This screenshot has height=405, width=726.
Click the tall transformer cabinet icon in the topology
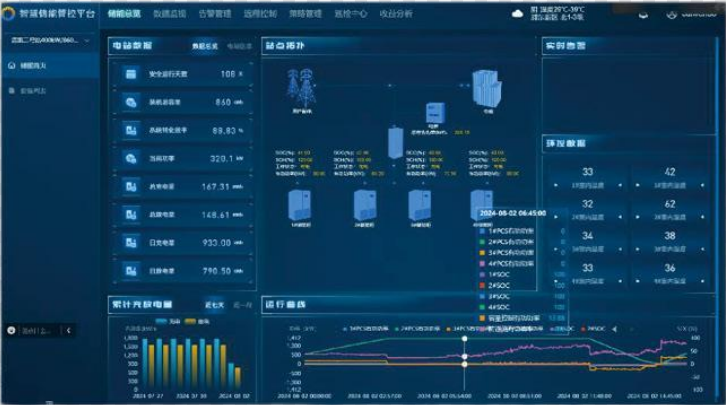[395, 142]
